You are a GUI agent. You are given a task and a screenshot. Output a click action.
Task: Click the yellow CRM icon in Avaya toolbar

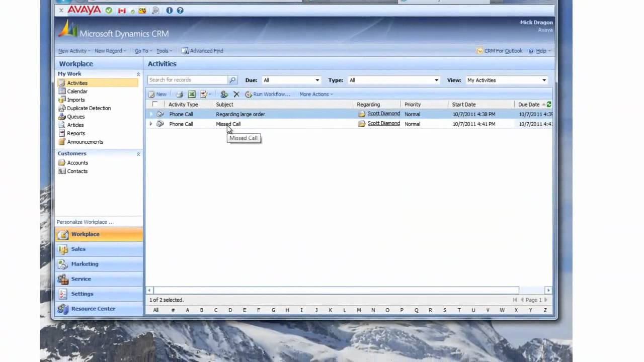pyautogui.click(x=142, y=10)
